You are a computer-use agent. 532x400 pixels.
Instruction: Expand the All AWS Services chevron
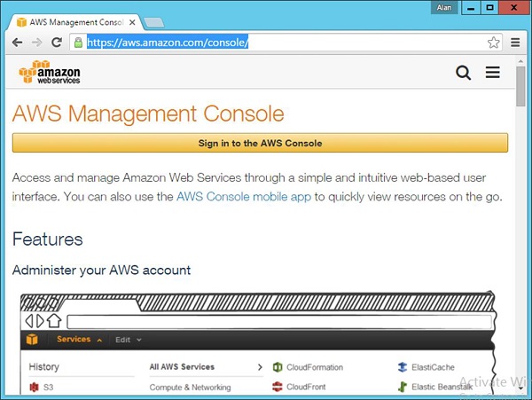coord(259,366)
